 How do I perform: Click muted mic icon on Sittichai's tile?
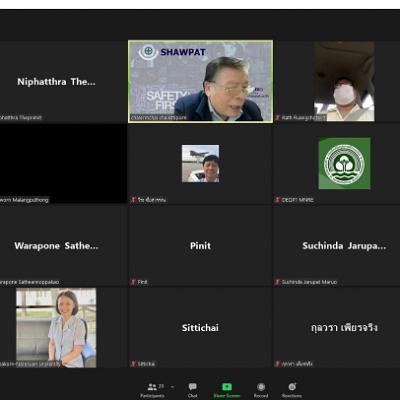pyautogui.click(x=133, y=364)
